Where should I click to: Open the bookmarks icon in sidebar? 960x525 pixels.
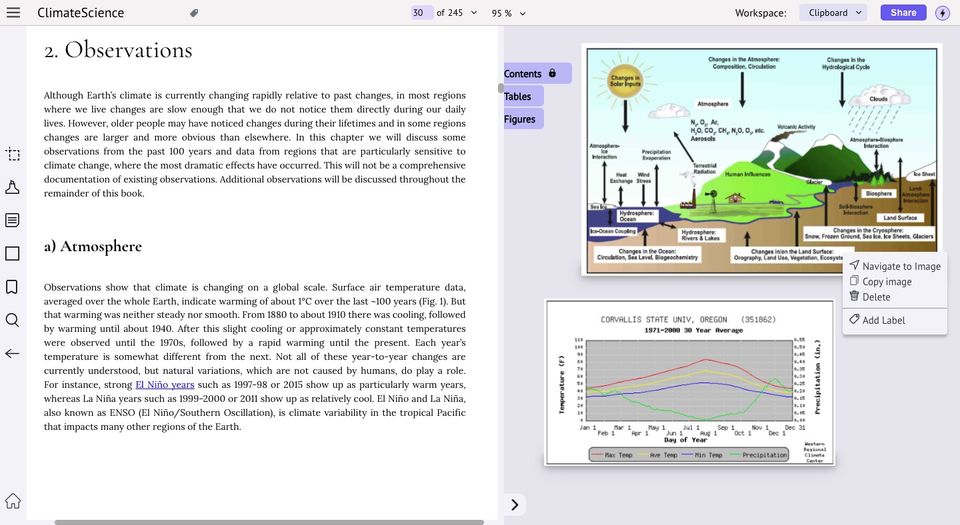click(x=12, y=287)
